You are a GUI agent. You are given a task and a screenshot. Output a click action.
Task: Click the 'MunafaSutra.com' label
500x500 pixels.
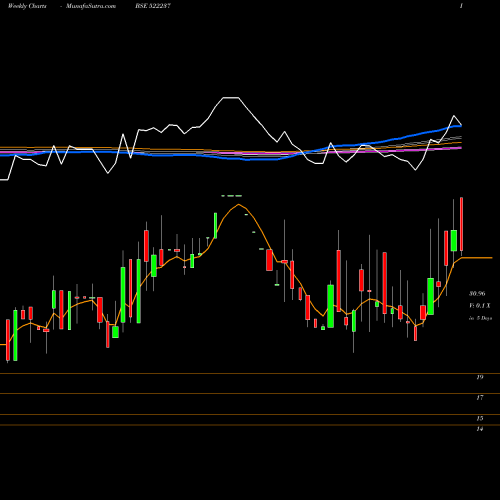tap(91, 6)
